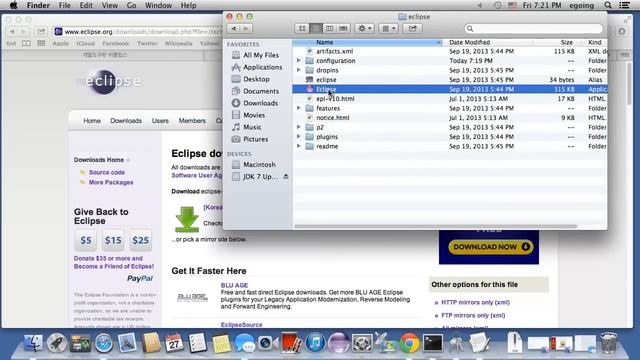Switch Finder to list view
This screenshot has height=360, width=640.
(x=316, y=29)
